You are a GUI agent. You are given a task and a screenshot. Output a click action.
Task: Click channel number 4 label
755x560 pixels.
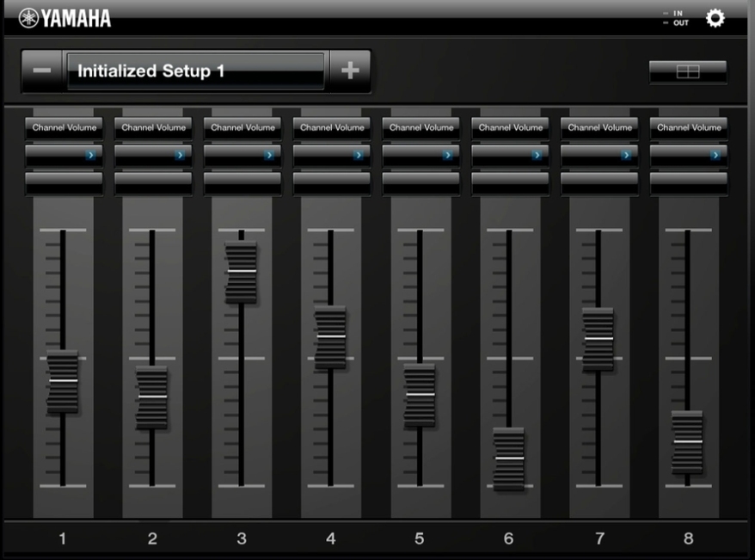(331, 538)
